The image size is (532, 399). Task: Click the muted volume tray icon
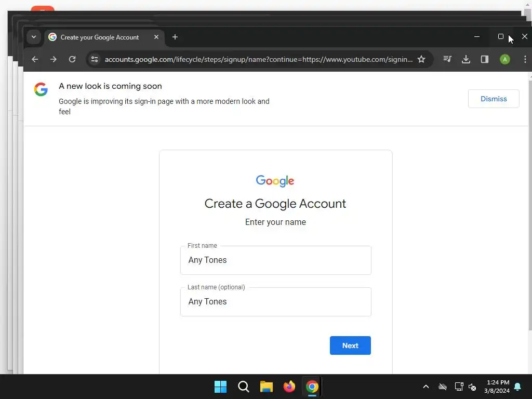(472, 387)
